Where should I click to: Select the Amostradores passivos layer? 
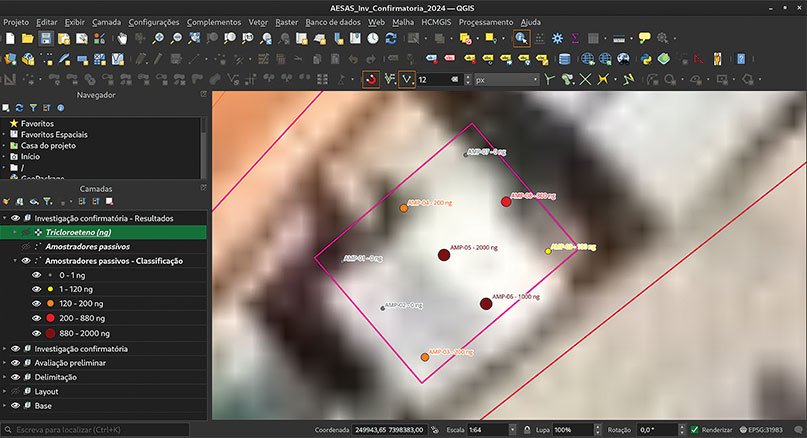click(87, 247)
